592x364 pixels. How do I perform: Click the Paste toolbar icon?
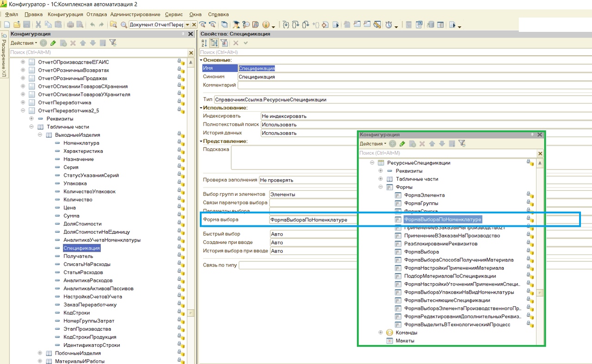pos(58,24)
